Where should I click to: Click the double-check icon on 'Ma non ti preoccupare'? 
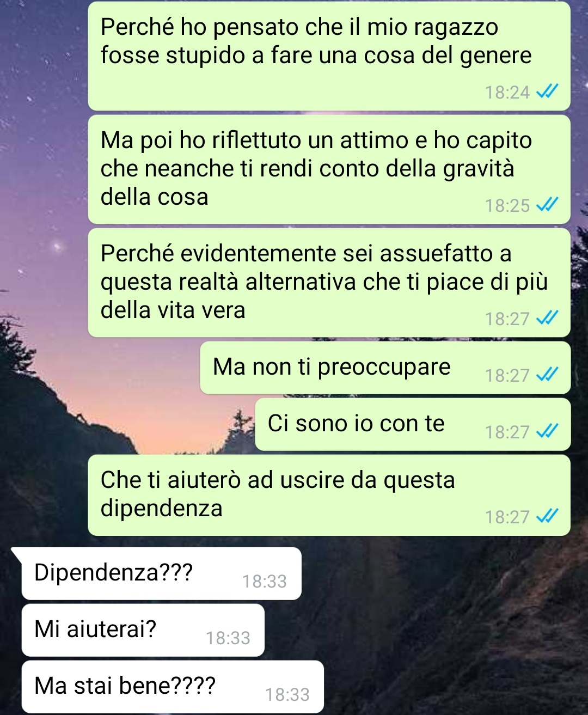pyautogui.click(x=547, y=375)
